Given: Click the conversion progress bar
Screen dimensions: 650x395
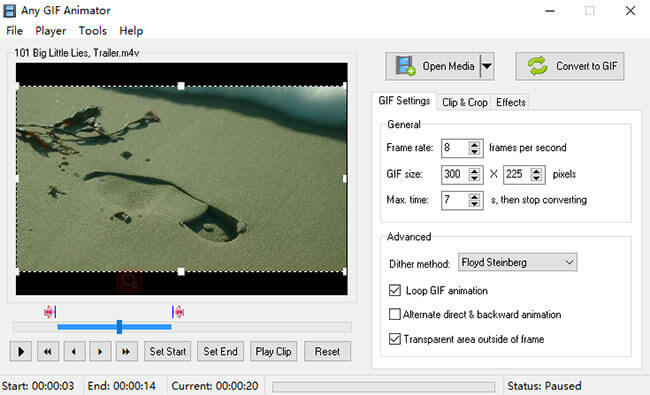Looking at the screenshot, I should tap(383, 387).
